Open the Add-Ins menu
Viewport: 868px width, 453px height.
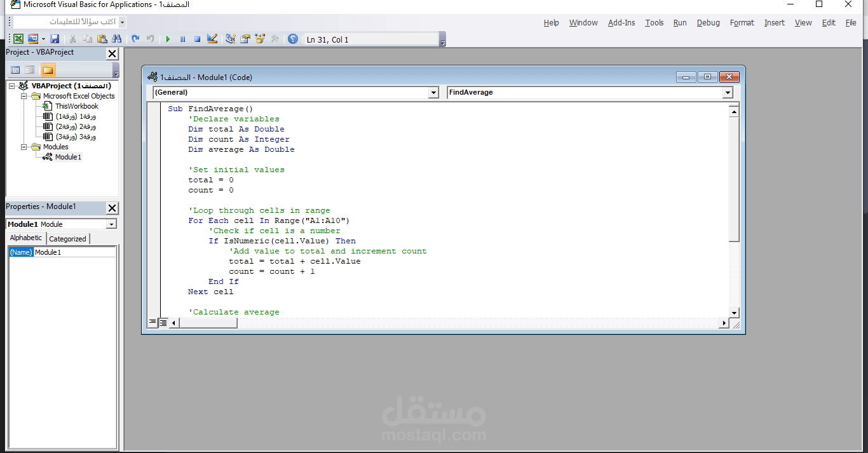621,23
